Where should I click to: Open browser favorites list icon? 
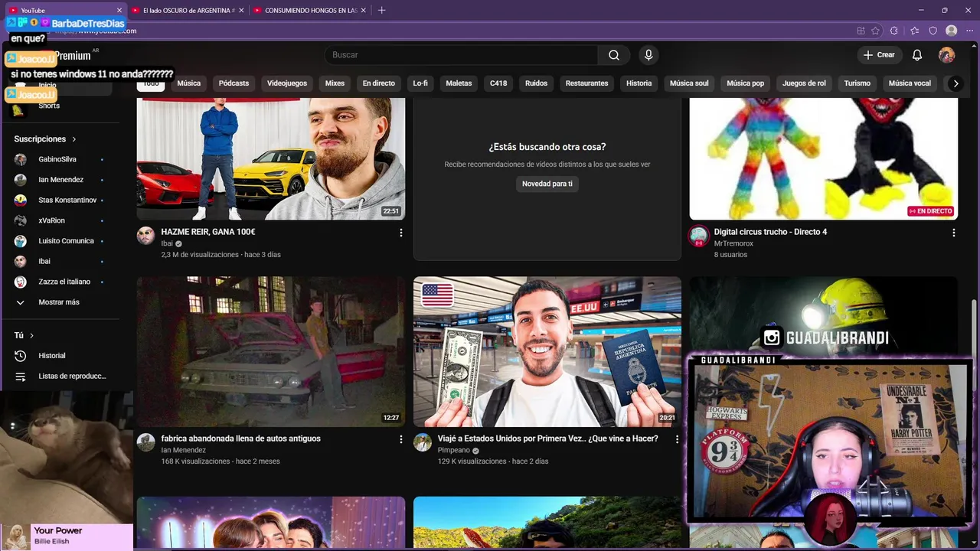coord(914,31)
